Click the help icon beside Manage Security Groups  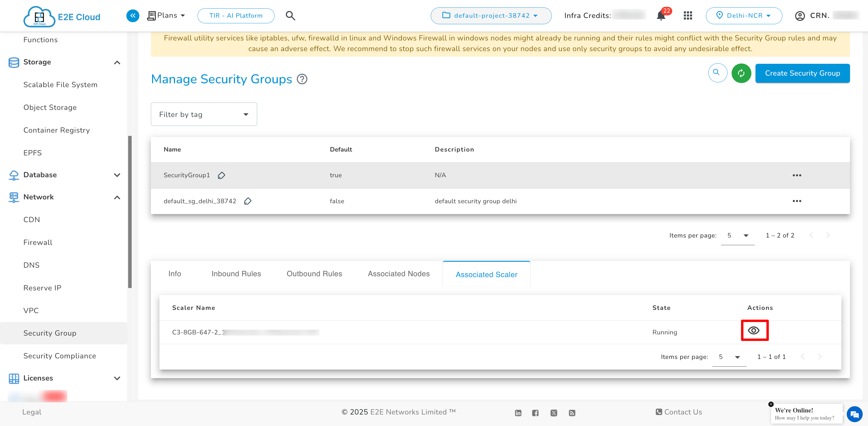point(302,79)
